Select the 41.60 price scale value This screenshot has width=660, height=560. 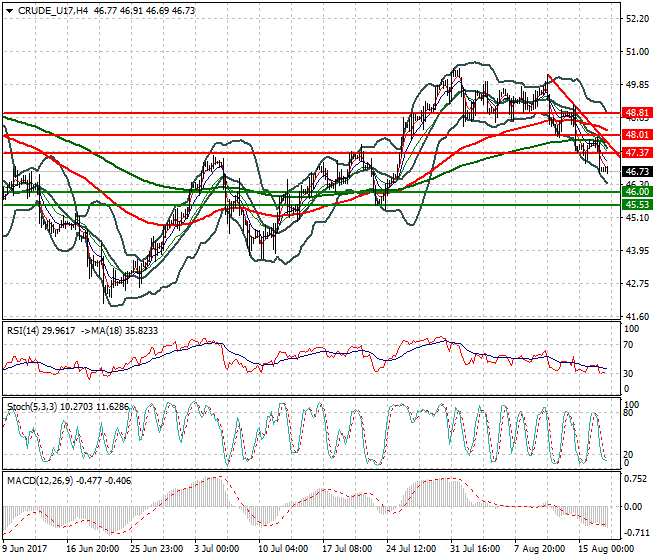(x=637, y=317)
